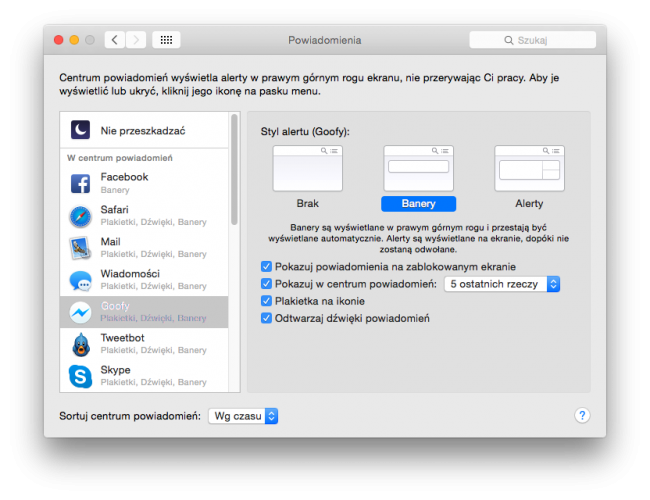Open the show-all preferences grid
This screenshot has height=500, width=650.
166,40
